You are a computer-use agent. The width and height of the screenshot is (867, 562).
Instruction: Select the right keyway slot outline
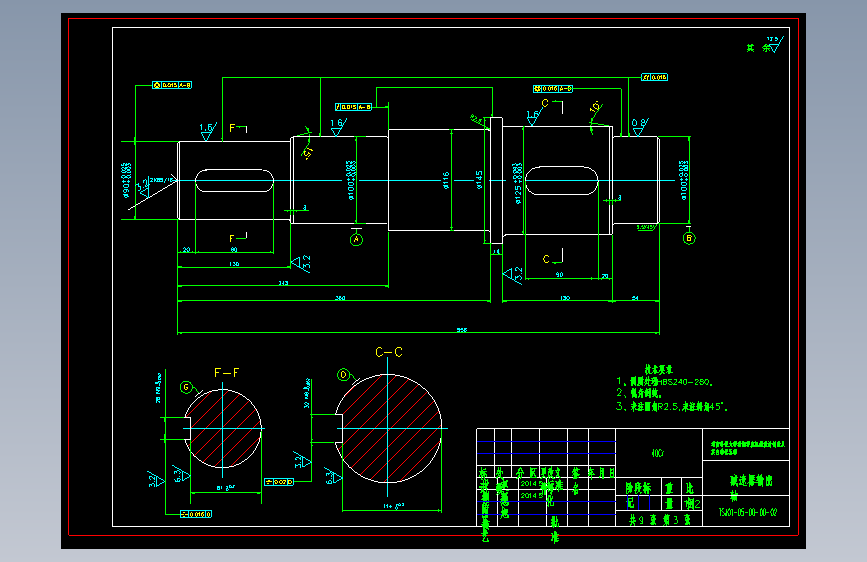coord(562,180)
